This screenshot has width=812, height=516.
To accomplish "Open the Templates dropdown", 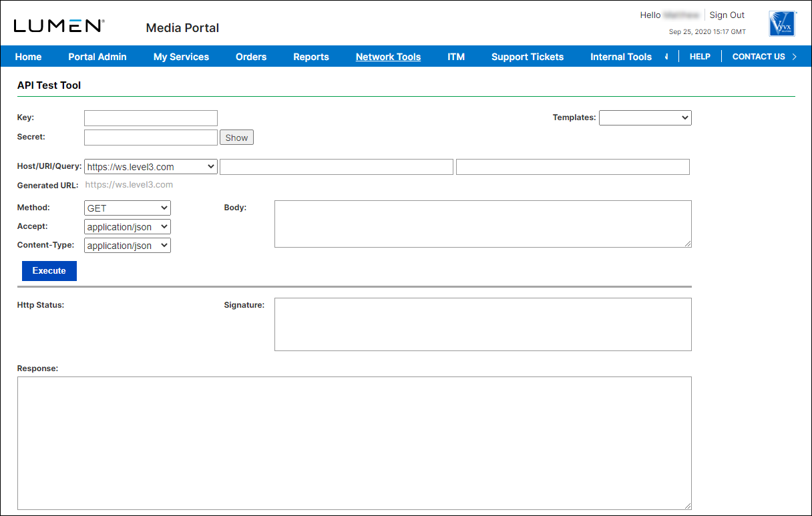I will (x=645, y=117).
